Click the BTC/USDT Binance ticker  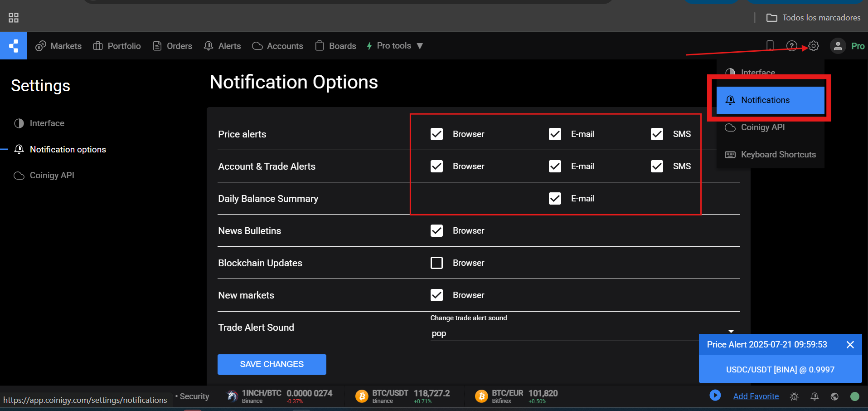403,396
